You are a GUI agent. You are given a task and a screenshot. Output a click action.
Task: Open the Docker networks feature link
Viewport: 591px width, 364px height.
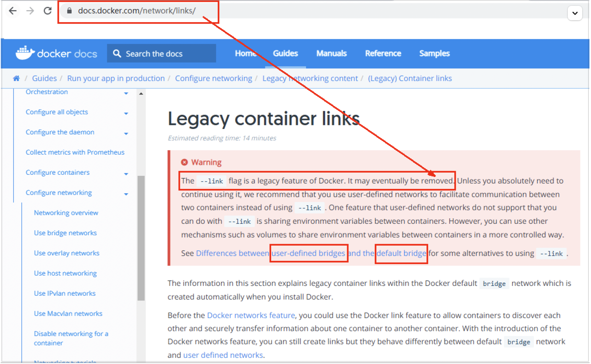point(251,315)
